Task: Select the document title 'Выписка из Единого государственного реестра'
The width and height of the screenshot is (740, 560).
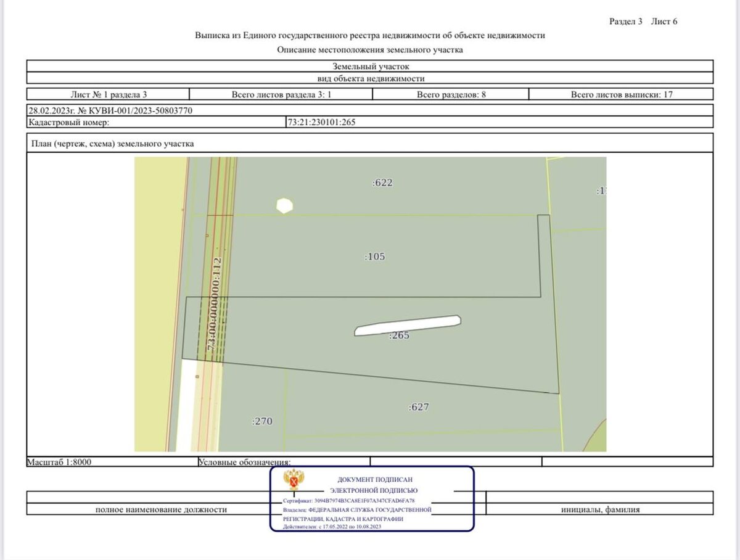Action: pos(370,36)
